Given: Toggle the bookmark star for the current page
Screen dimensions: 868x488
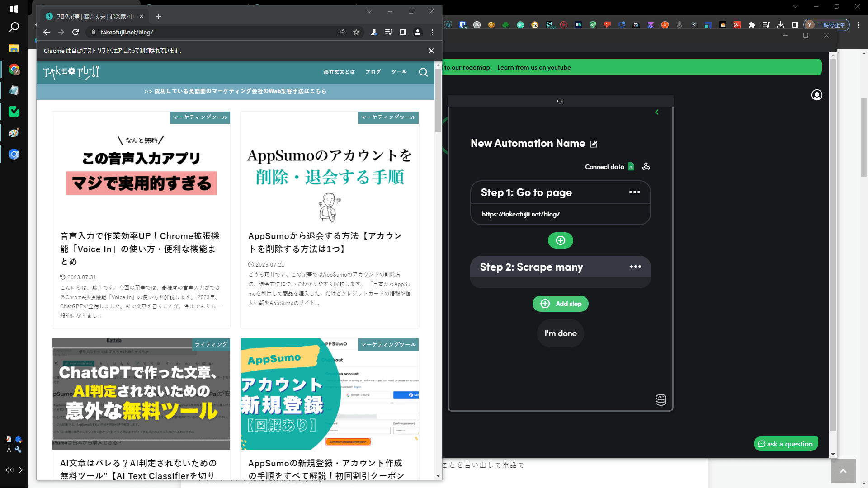Looking at the screenshot, I should click(356, 32).
